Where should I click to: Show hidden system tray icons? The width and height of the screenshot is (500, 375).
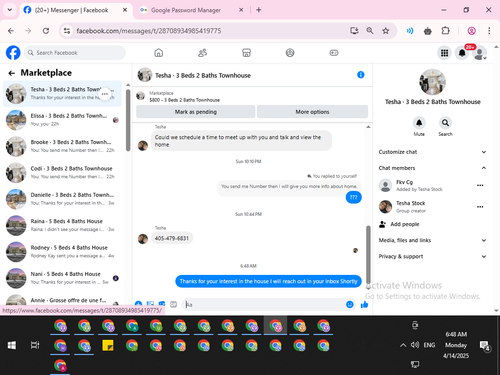pyautogui.click(x=403, y=345)
